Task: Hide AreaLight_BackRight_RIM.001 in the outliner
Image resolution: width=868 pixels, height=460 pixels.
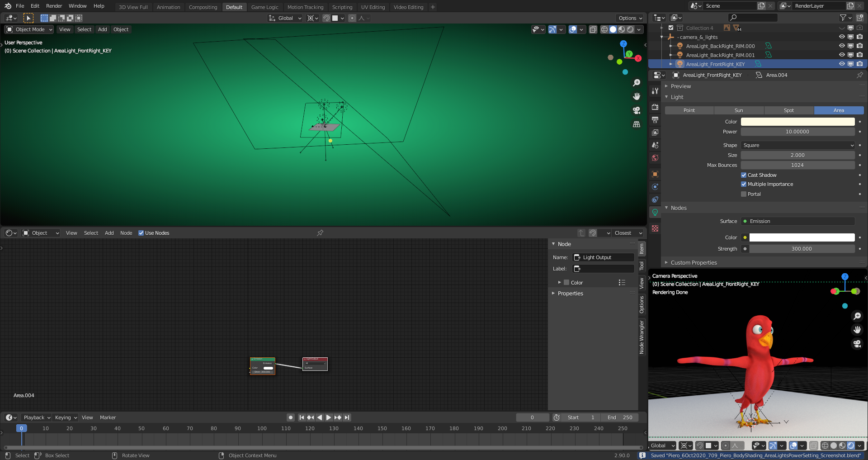Action: 841,55
